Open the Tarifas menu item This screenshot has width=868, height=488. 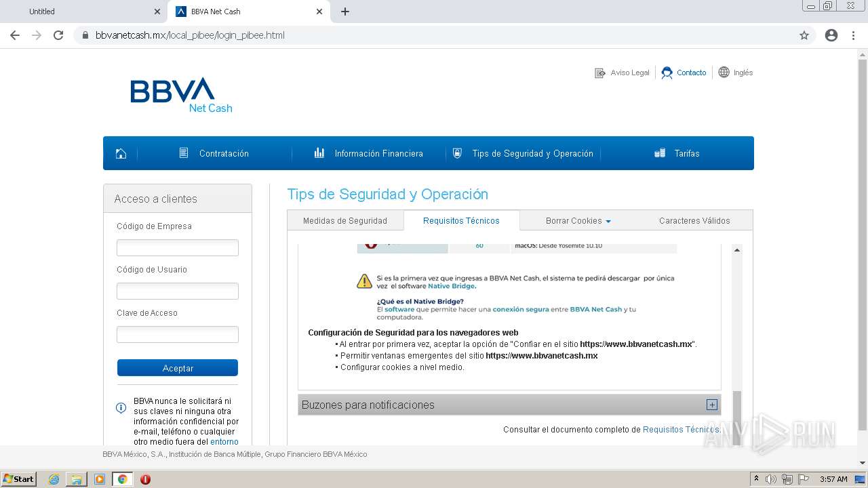(686, 154)
